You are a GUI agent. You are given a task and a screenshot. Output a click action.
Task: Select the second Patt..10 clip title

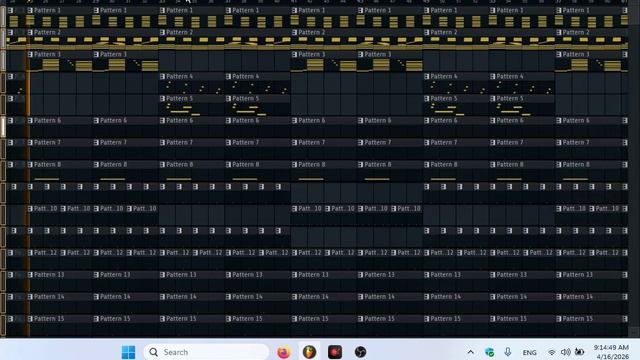[79, 209]
